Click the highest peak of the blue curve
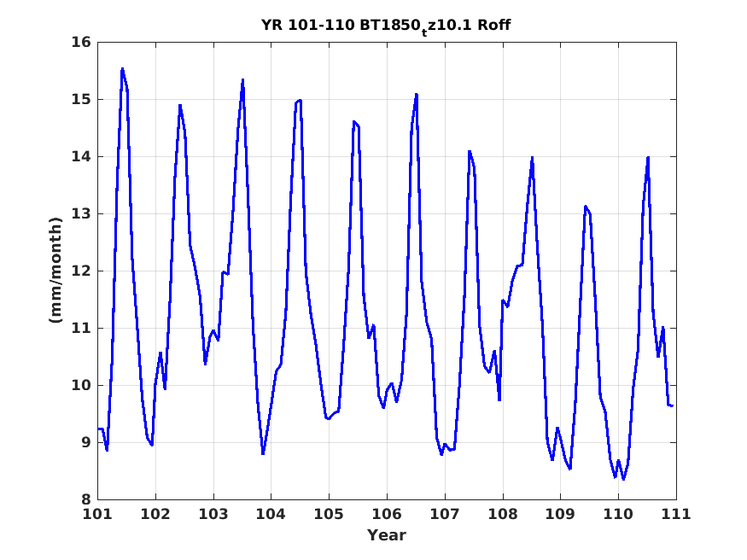This screenshot has width=747, height=560. pos(122,69)
